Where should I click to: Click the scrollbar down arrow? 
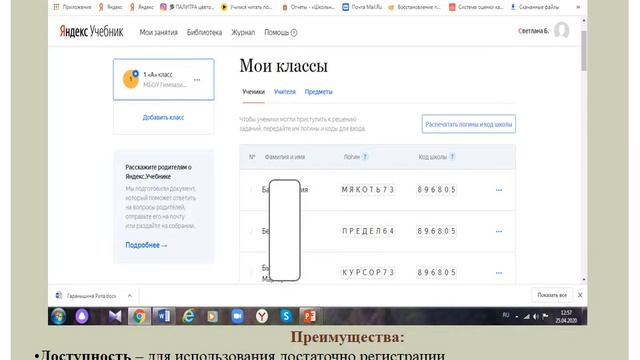pyautogui.click(x=584, y=280)
